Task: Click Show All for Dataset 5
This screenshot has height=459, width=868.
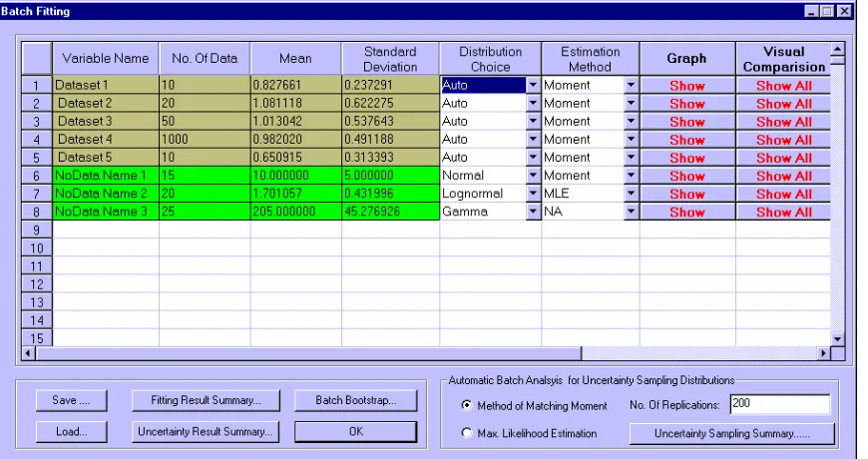Action: (x=783, y=158)
